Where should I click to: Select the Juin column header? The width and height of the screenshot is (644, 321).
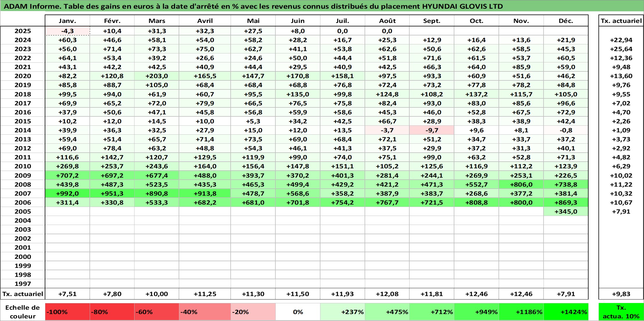point(298,21)
